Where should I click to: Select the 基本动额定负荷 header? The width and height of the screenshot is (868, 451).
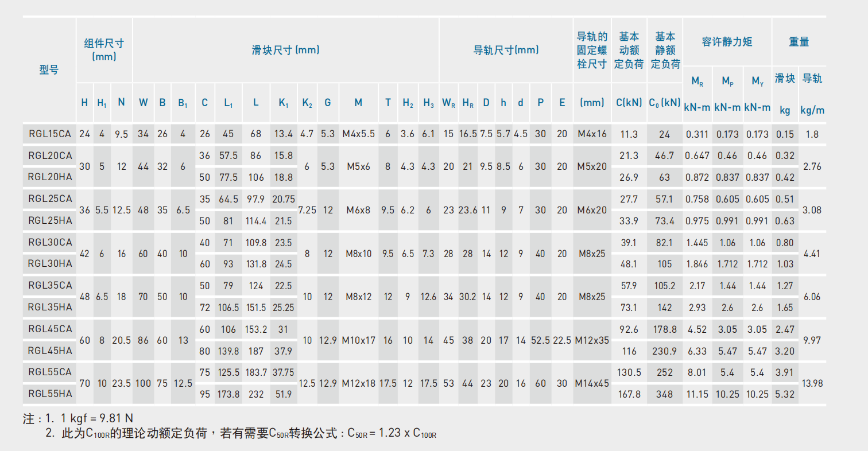629,50
